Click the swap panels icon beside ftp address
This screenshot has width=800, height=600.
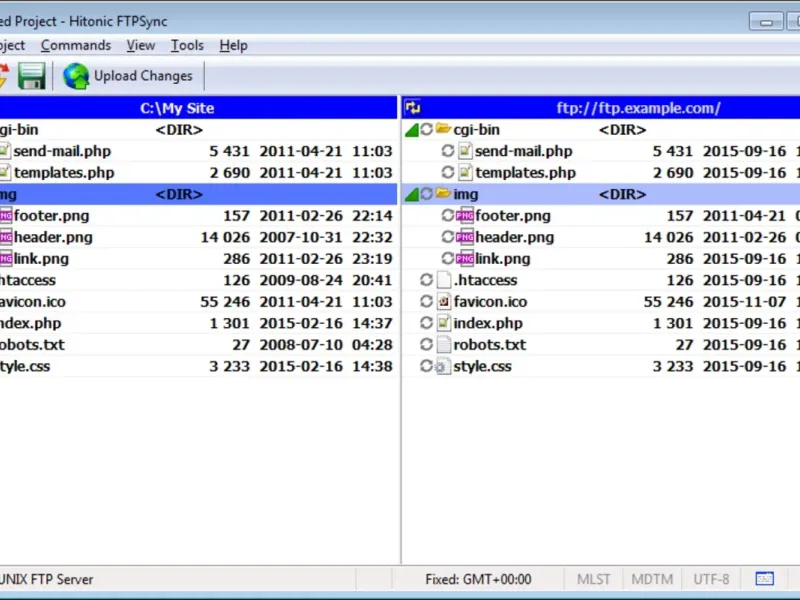pyautogui.click(x=413, y=108)
